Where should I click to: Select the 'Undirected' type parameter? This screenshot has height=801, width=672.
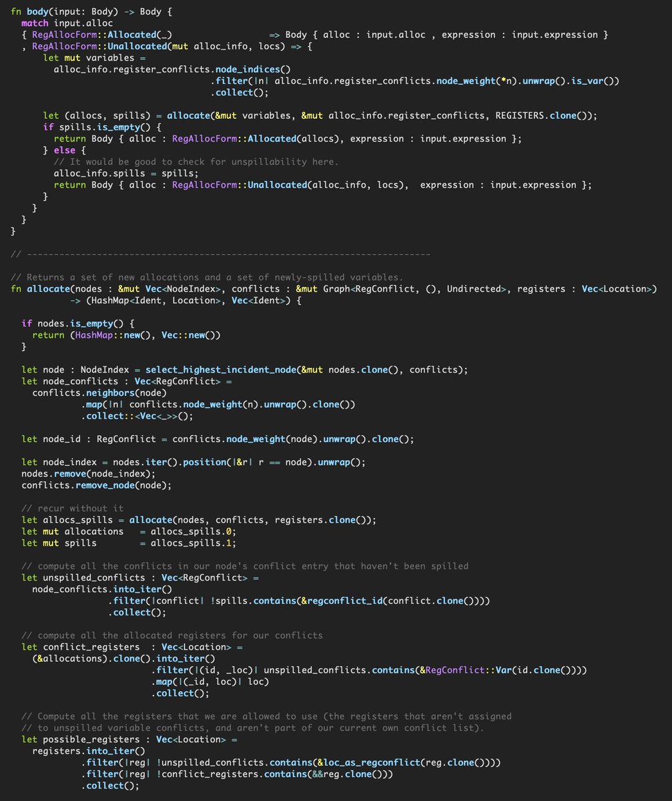(474, 288)
